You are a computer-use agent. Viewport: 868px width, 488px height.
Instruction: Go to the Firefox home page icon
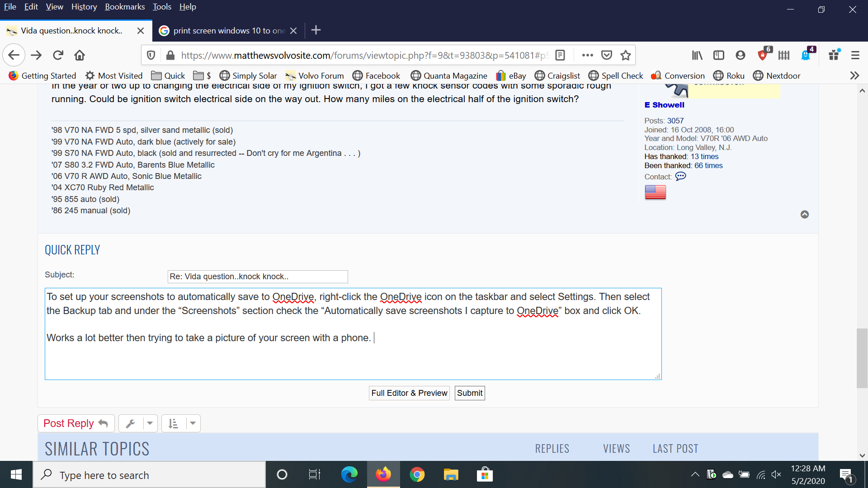80,55
